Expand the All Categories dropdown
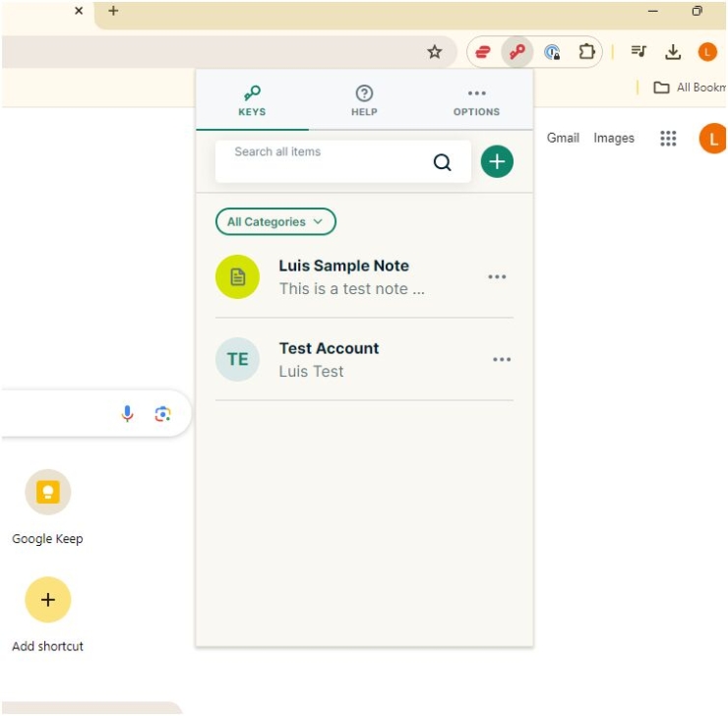728x716 pixels. coord(275,222)
